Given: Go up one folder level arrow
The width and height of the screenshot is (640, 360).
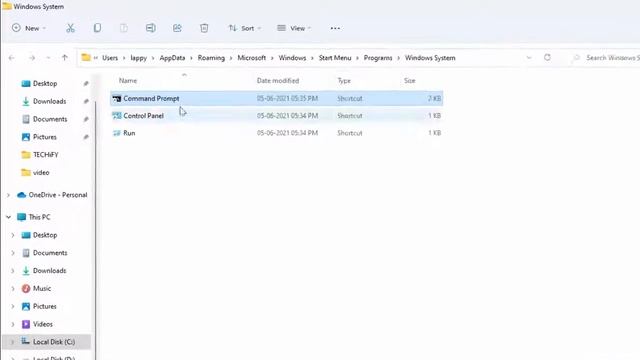Looking at the screenshot, I should coord(64,58).
